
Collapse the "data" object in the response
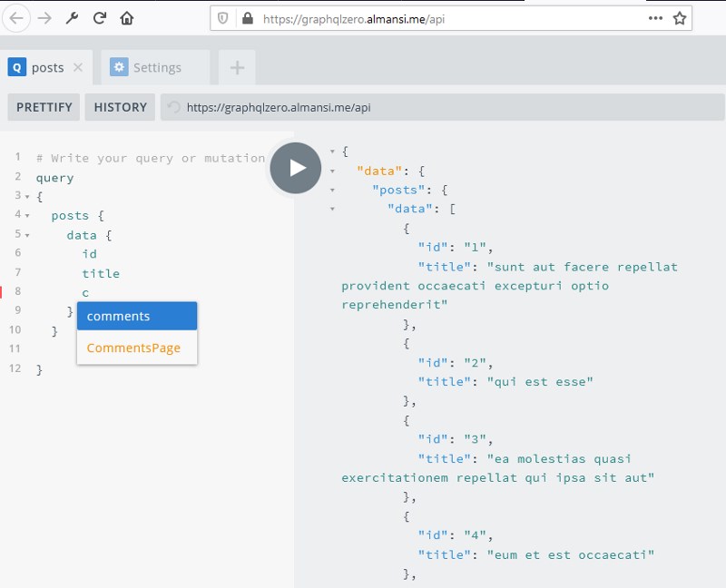click(x=333, y=170)
